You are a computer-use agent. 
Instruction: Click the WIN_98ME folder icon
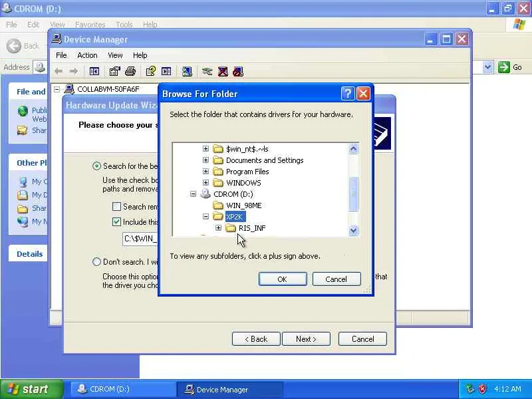[x=218, y=205]
